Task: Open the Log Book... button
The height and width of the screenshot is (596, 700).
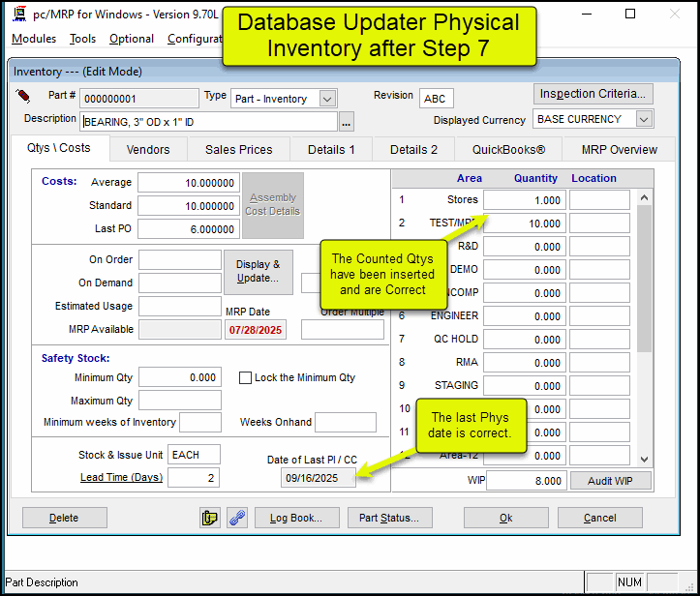Action: tap(296, 518)
